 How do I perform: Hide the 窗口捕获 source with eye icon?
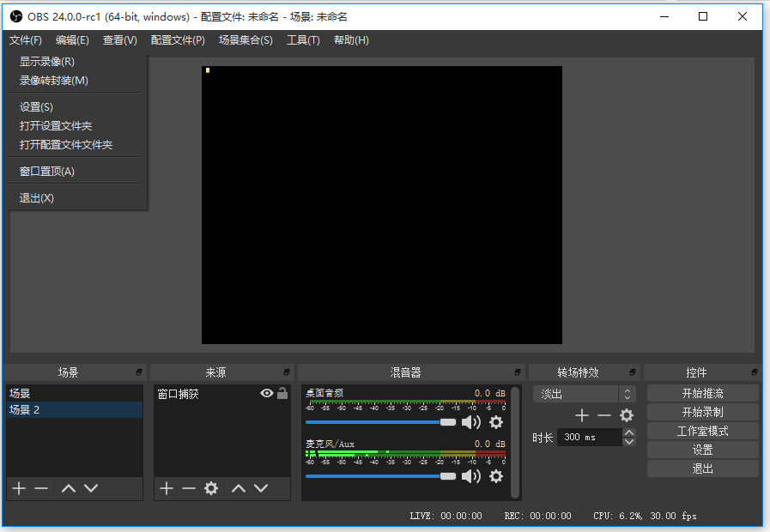pyautogui.click(x=266, y=393)
